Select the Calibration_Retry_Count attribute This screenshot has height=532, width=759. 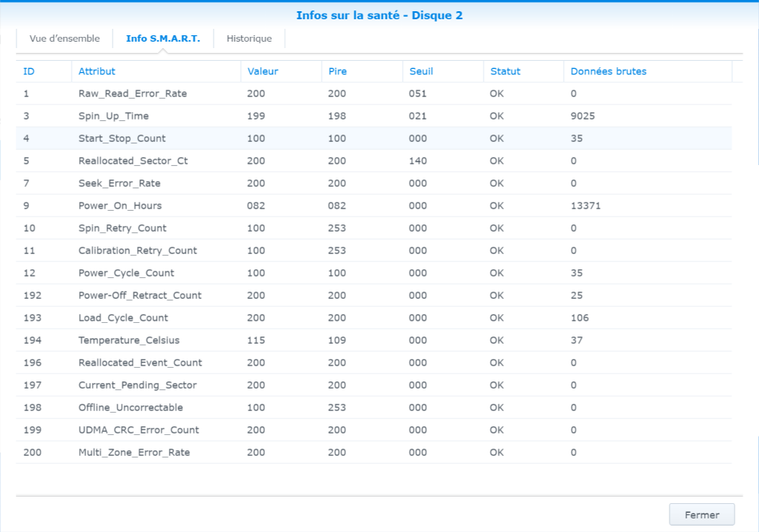coord(138,251)
